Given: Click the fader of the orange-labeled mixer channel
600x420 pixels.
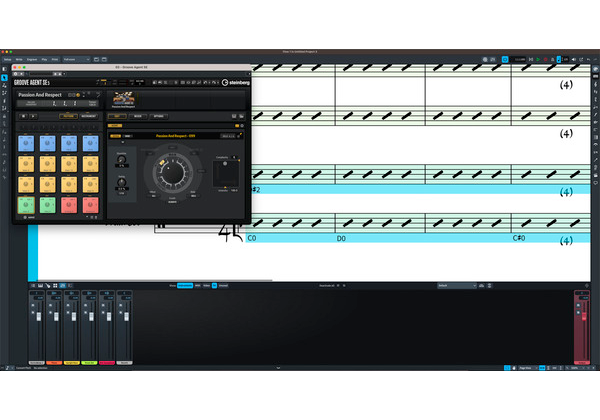Looking at the screenshot, I should click(56, 316).
